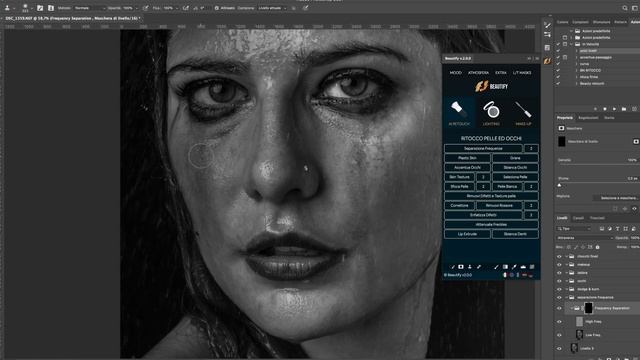Select the Make-up mascara icon in Beautify
Image resolution: width=640 pixels, height=360 pixels.
(x=523, y=109)
